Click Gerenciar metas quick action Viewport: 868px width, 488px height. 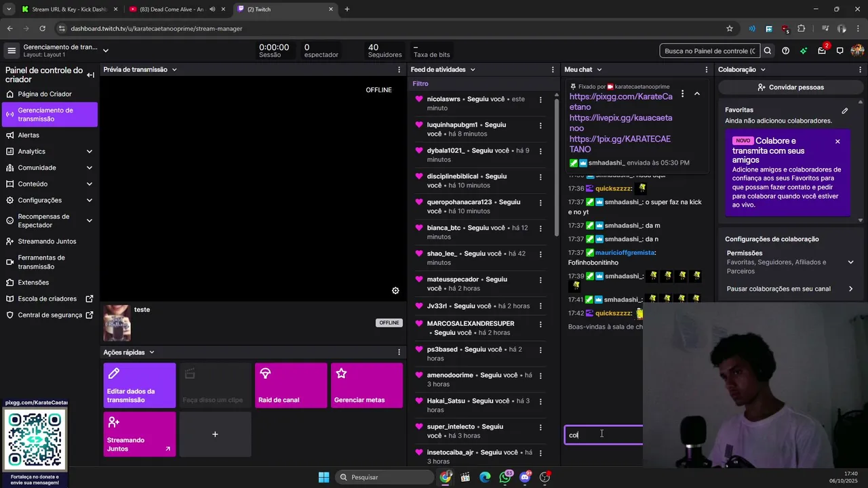click(367, 385)
